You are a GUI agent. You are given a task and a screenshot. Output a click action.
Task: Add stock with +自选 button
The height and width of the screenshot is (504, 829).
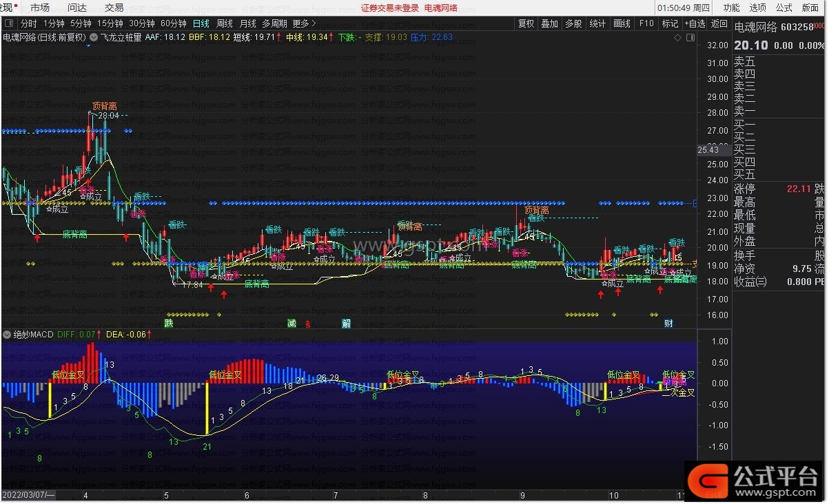(x=695, y=23)
